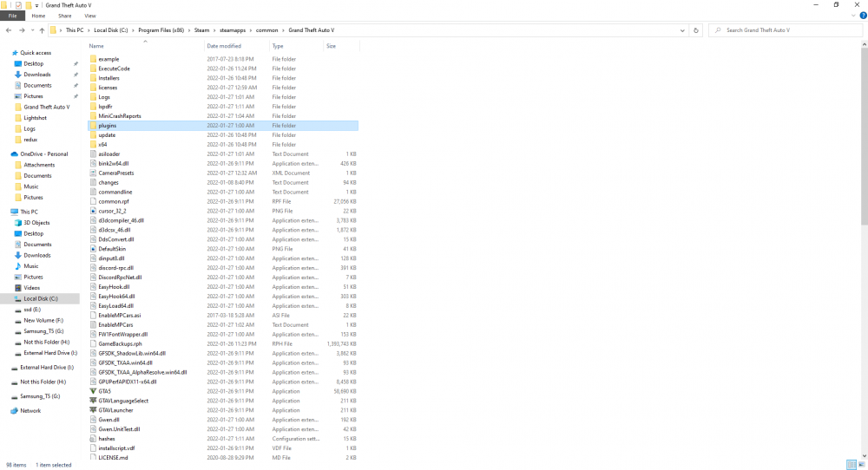Screen dimensions: 868x470
Task: Select the GTA5 application icon
Action: tap(93, 391)
